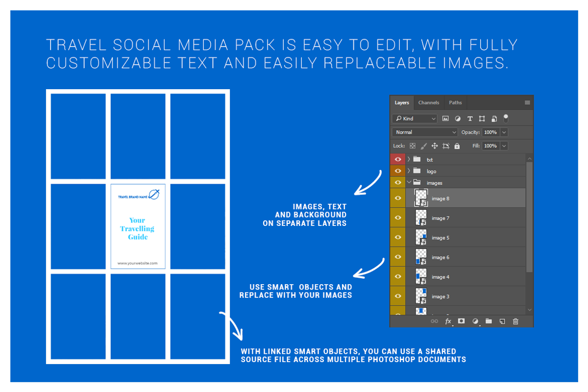Viewport: 588px width, 392px height.
Task: Click the 'txt' group name
Action: 430,160
